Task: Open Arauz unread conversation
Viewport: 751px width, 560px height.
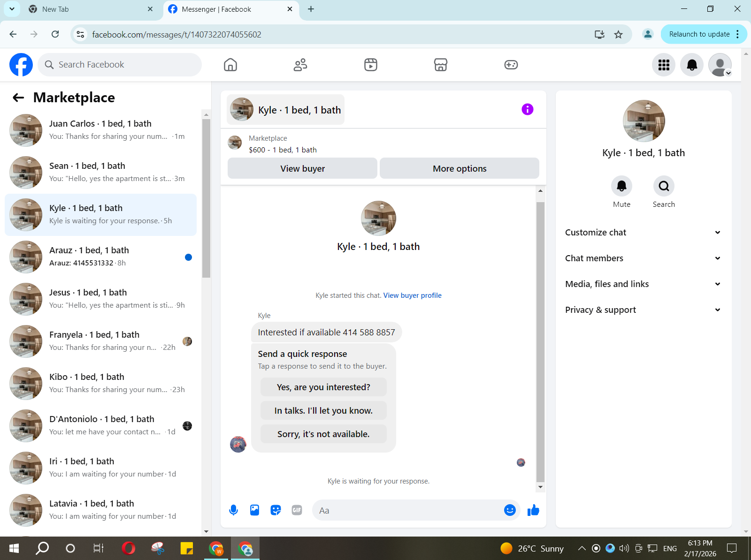Action: click(x=100, y=257)
